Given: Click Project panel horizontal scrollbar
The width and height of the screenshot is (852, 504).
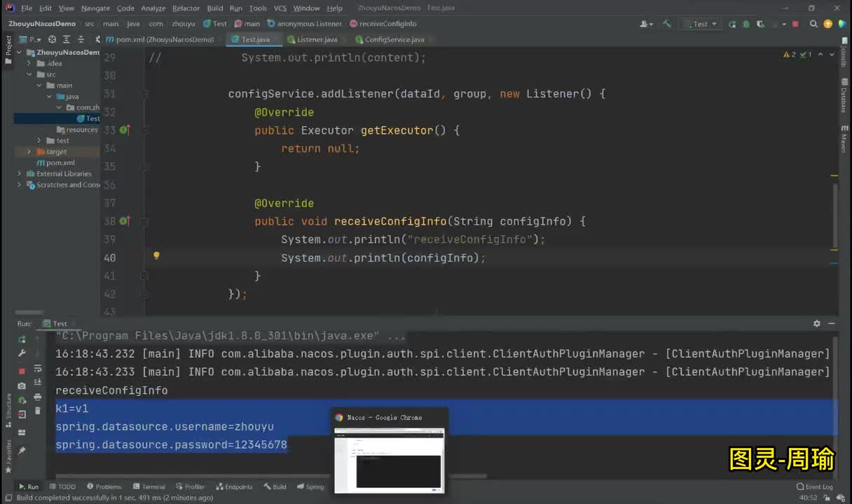Looking at the screenshot, I should tap(29, 313).
